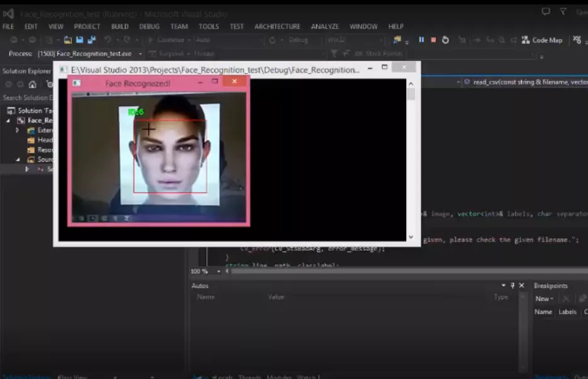Expand the External Dependencies tree node

click(x=18, y=130)
